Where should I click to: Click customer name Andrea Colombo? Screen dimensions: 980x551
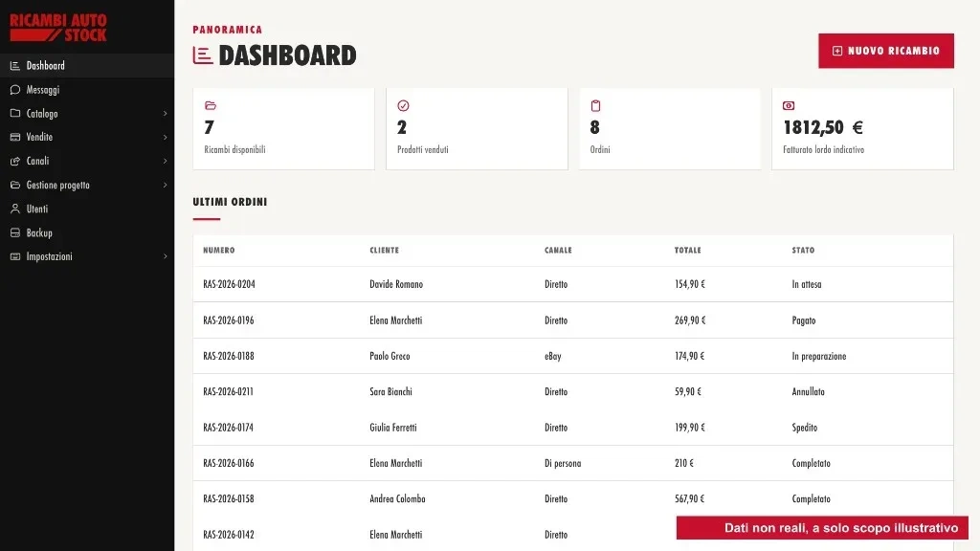click(397, 498)
